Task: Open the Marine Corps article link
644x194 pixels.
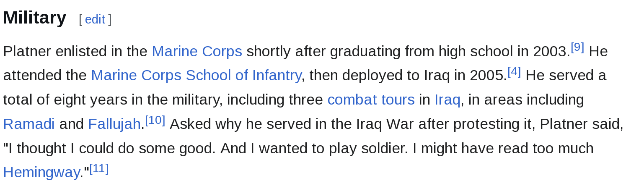Action: click(x=197, y=51)
